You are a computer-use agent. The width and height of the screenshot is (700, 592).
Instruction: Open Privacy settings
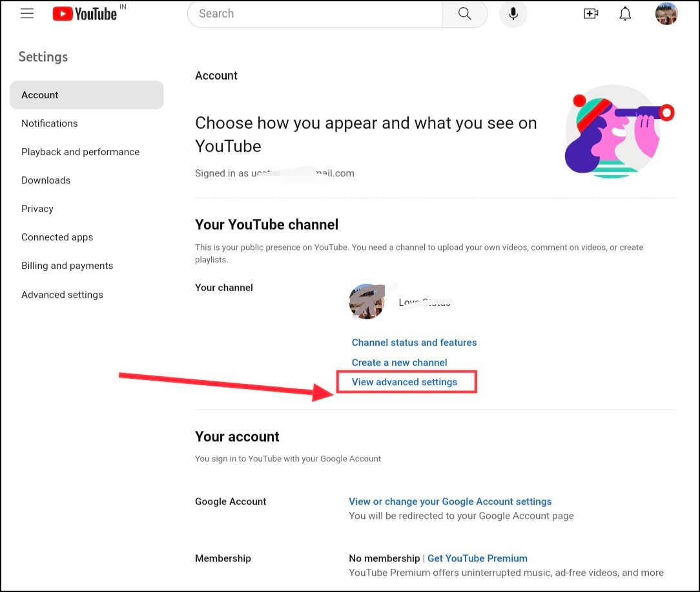click(37, 209)
